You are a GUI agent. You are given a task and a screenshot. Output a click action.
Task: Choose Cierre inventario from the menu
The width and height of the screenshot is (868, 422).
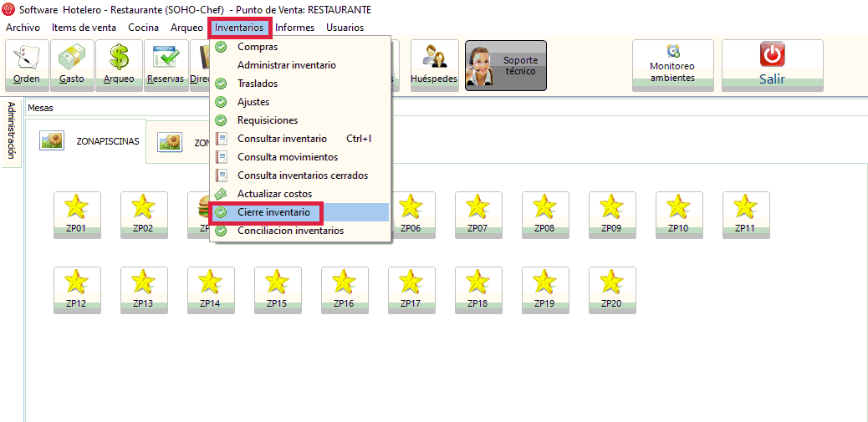[273, 212]
